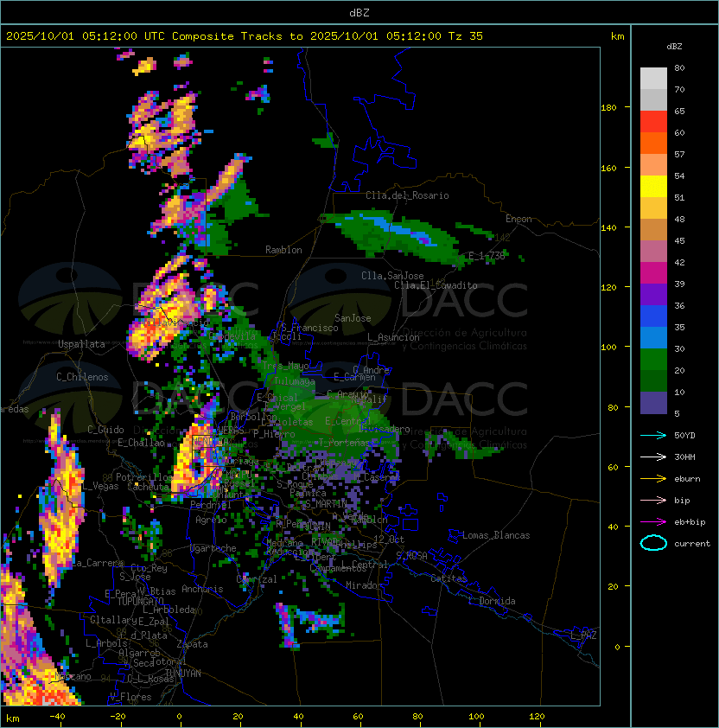Click the 100 km tick on right axis
Image resolution: width=719 pixels, height=728 pixels.
point(608,348)
